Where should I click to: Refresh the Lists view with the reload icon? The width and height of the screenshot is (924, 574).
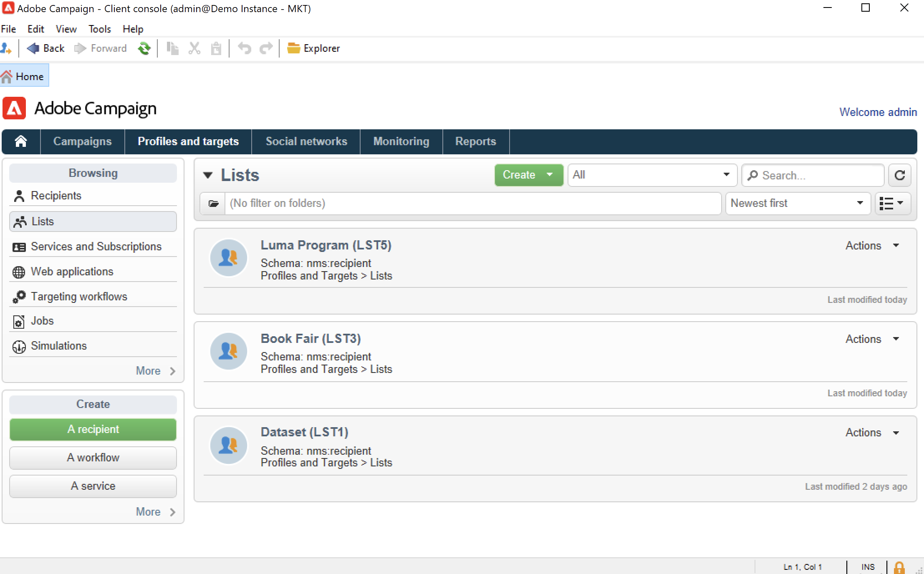pos(899,175)
